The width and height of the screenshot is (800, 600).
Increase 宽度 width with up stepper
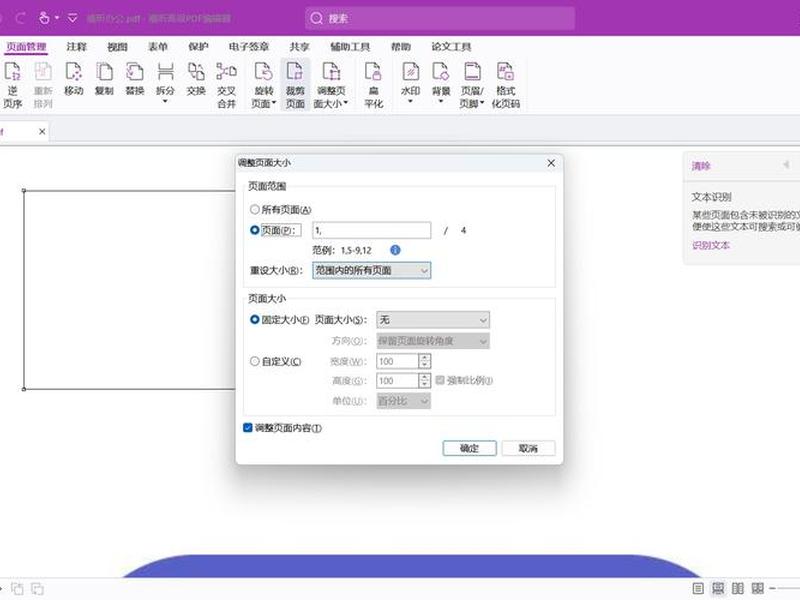click(424, 358)
